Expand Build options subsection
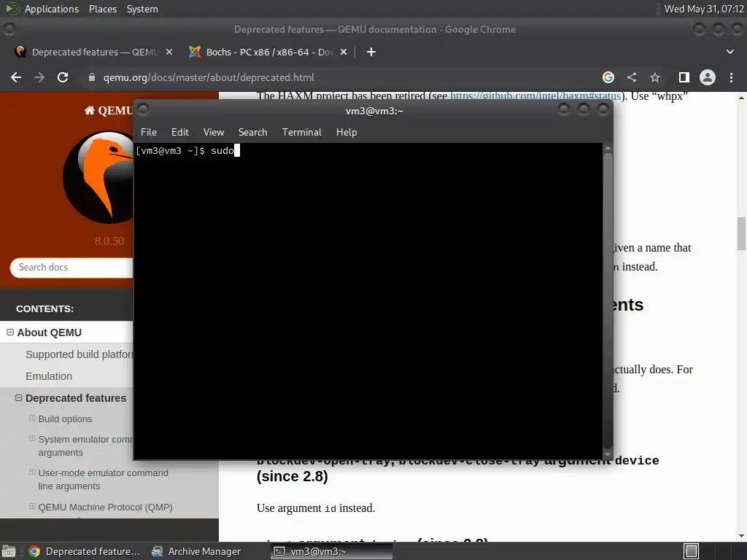This screenshot has height=560, width=747. click(x=32, y=418)
